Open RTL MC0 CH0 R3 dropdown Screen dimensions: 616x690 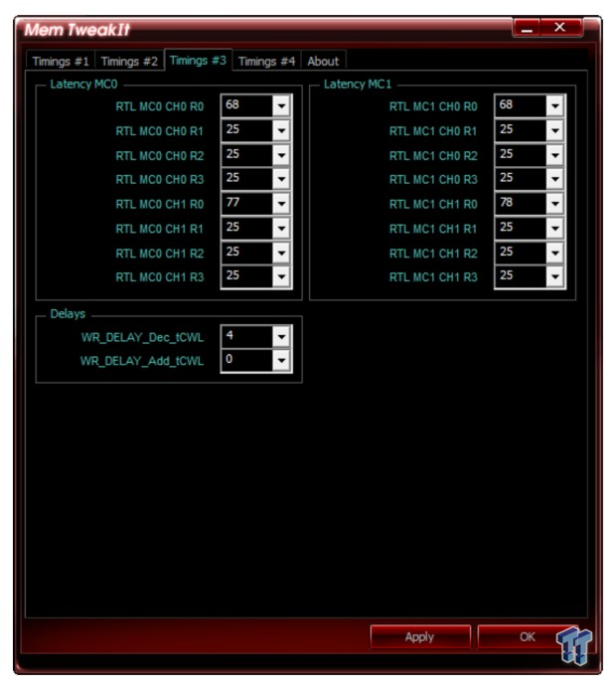(281, 179)
